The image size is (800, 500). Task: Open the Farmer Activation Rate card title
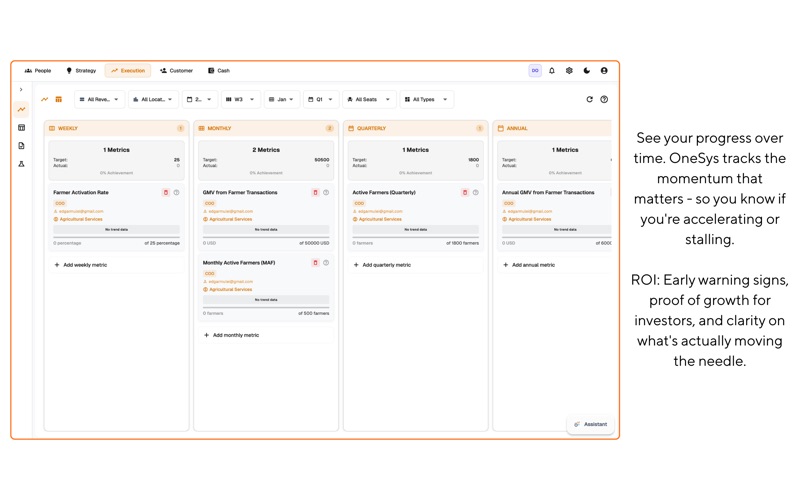(81, 192)
